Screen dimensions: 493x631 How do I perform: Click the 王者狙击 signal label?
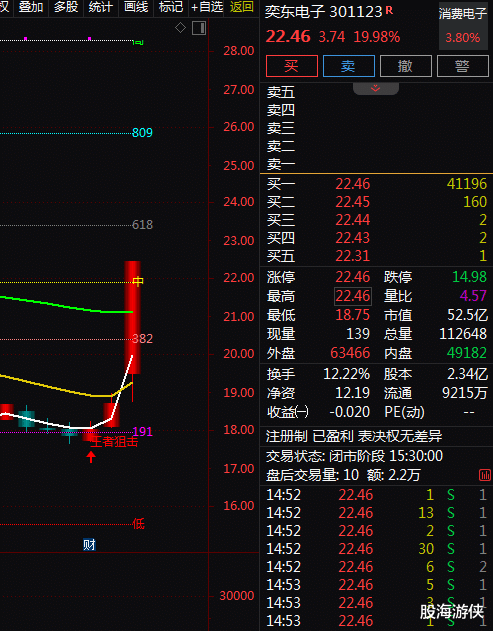[x=114, y=442]
